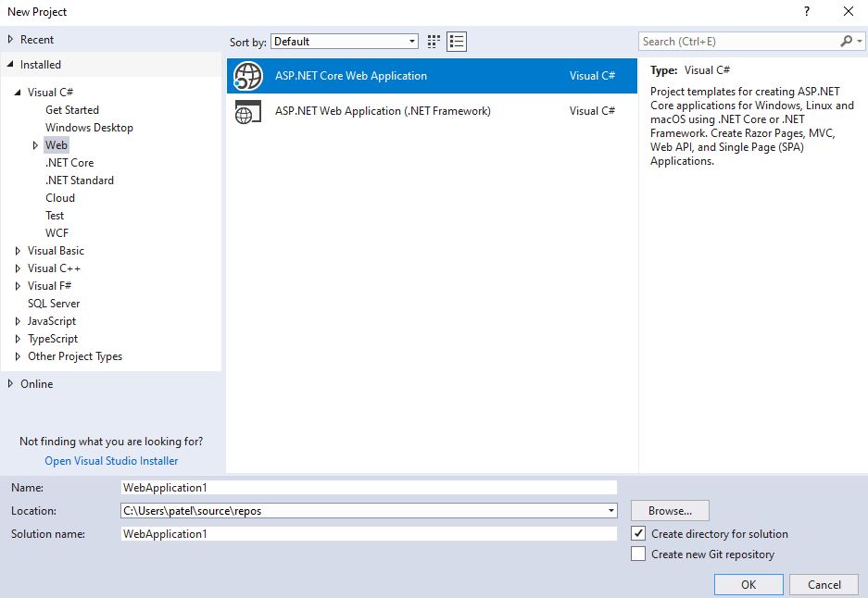This screenshot has height=598, width=868.
Task: Expand the Visual C++ node
Action: point(18,268)
